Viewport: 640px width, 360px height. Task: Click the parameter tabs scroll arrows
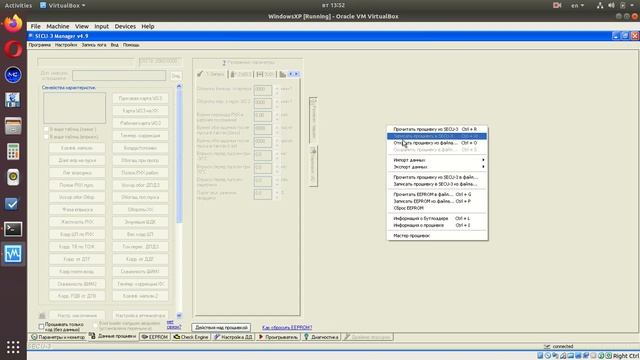pos(294,74)
